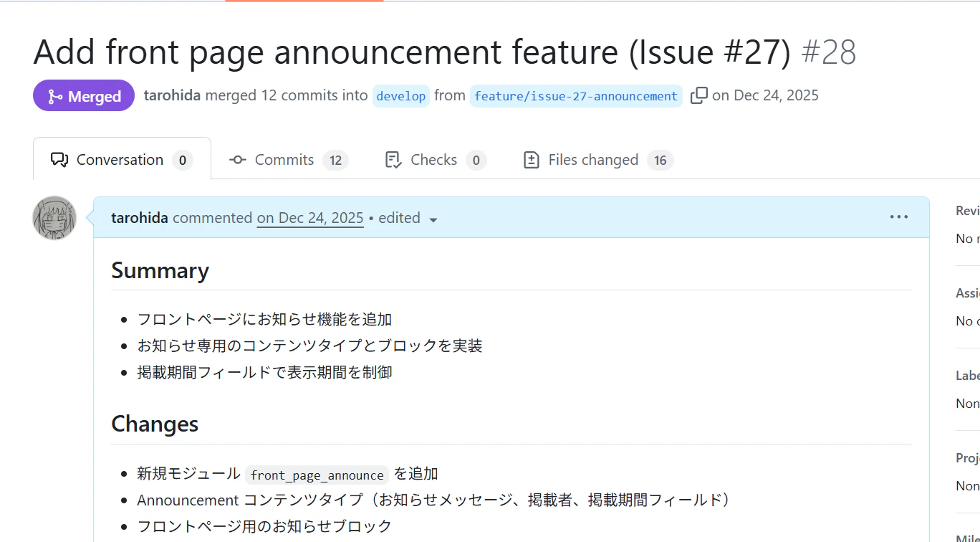The image size is (980, 542).
Task: Open the feature/issue-27-announcement branch link
Action: [x=575, y=95]
